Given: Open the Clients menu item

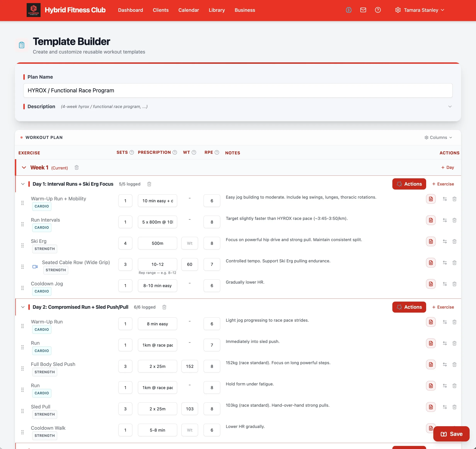Looking at the screenshot, I should pyautogui.click(x=160, y=10).
